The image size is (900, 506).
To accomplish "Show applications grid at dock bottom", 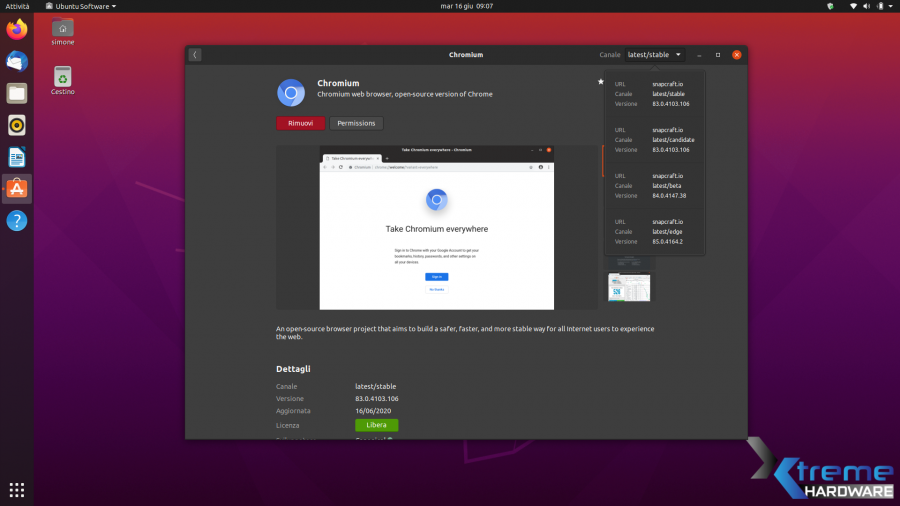I will [17, 490].
